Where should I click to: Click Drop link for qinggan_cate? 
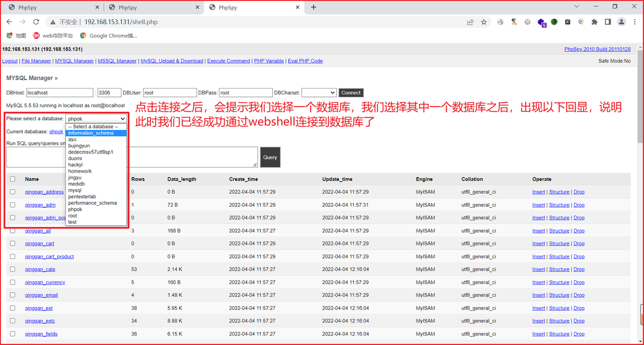point(579,269)
